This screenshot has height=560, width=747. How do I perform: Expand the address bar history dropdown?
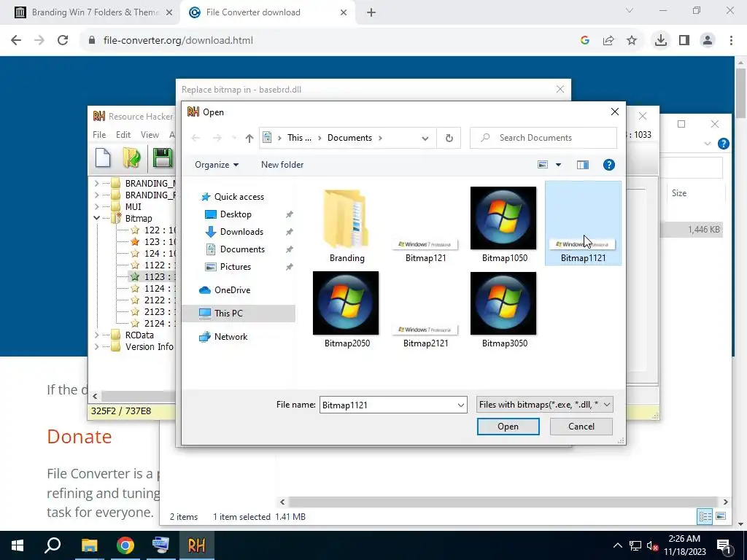coord(425,138)
